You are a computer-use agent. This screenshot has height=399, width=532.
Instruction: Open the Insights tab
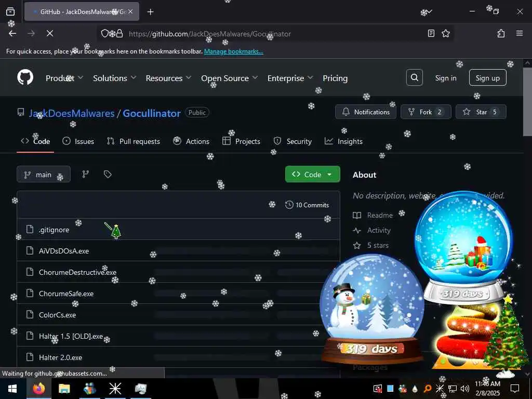[x=343, y=141]
